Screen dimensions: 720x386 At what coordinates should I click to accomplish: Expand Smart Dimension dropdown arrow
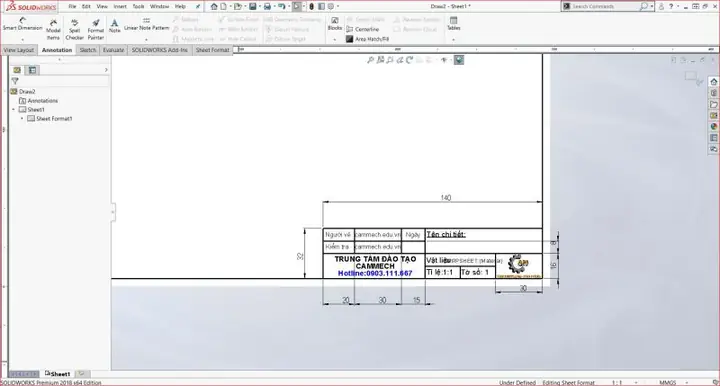(22, 39)
